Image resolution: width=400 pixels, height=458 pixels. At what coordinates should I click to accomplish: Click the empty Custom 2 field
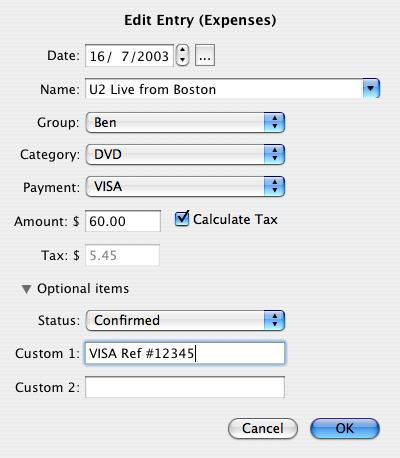click(x=185, y=387)
